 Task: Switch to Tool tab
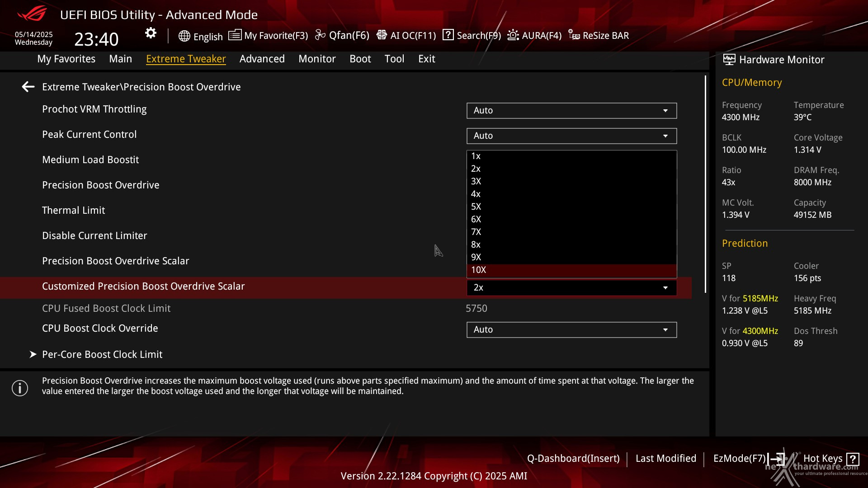[394, 59]
